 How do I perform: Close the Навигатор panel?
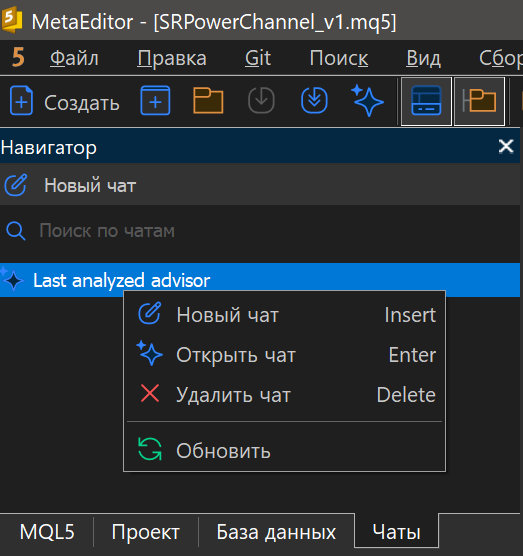pyautogui.click(x=506, y=146)
